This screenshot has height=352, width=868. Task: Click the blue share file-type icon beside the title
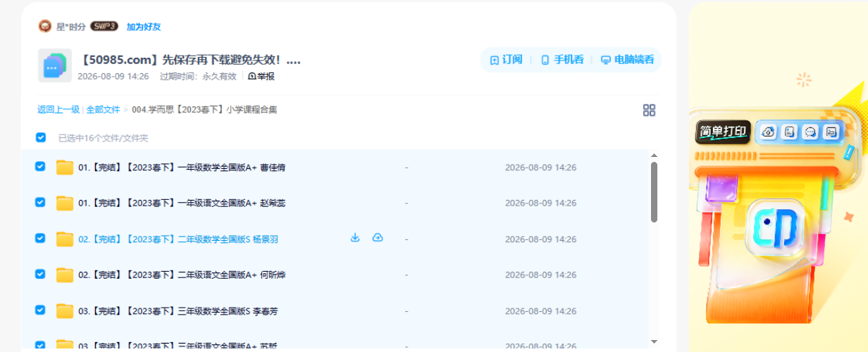pos(55,66)
